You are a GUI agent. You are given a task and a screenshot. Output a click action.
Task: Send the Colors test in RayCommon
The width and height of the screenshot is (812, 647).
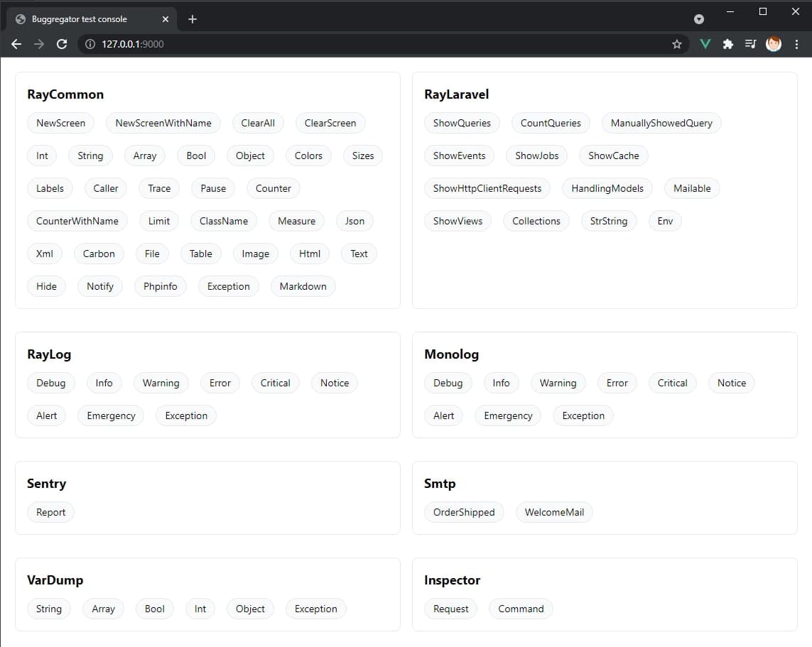point(308,156)
